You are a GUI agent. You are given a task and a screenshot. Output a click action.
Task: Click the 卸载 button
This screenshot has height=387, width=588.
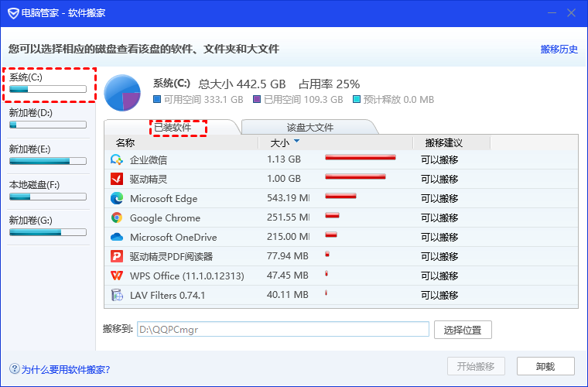(x=545, y=366)
